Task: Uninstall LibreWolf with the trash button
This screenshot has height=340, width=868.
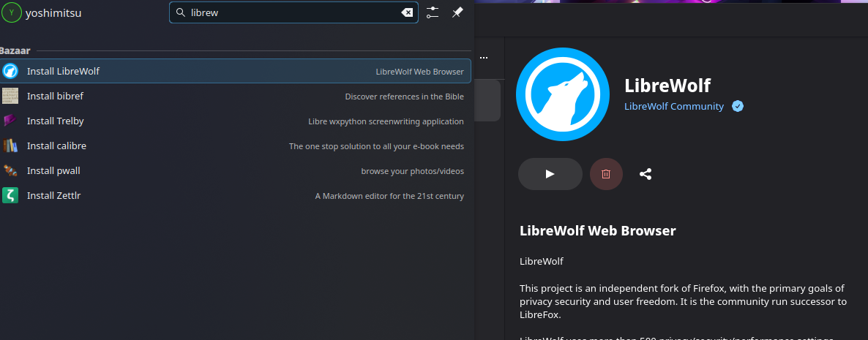Action: [606, 174]
